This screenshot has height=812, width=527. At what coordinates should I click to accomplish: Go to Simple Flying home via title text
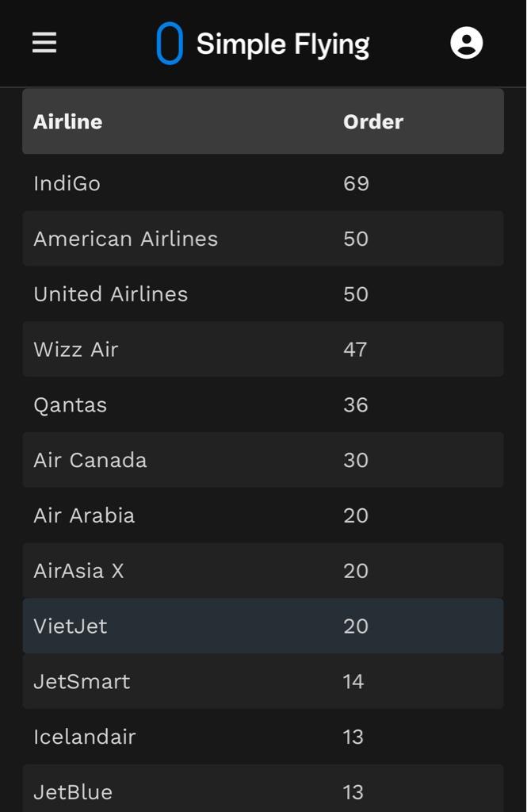283,44
